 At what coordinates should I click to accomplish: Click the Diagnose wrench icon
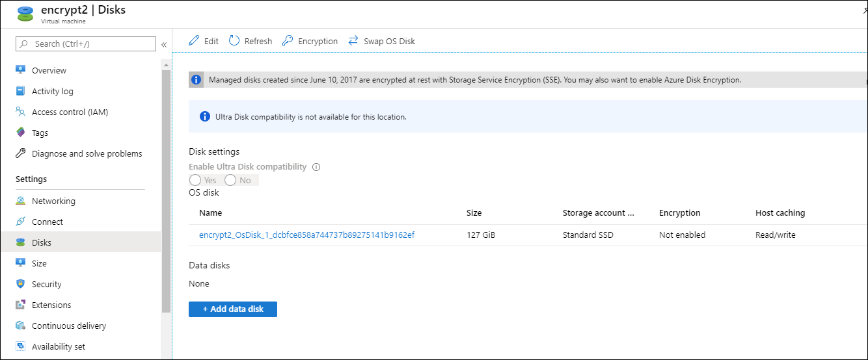click(20, 153)
